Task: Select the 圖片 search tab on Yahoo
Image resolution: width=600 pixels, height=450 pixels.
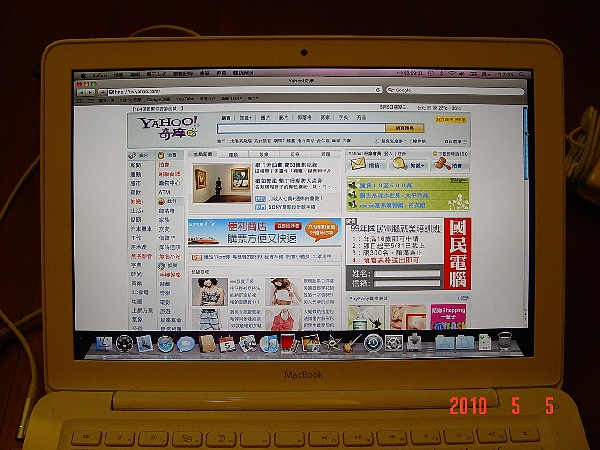Action: coord(265,118)
